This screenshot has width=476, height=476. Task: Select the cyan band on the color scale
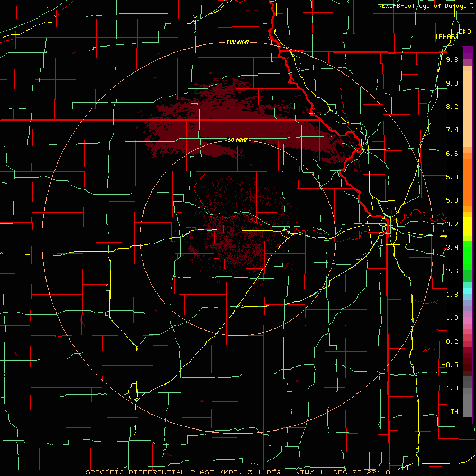(467, 290)
